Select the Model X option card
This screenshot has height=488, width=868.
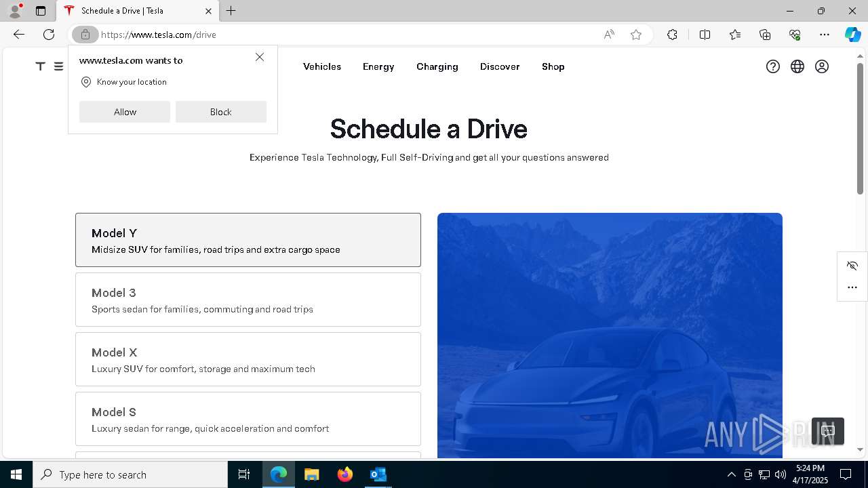pos(248,359)
